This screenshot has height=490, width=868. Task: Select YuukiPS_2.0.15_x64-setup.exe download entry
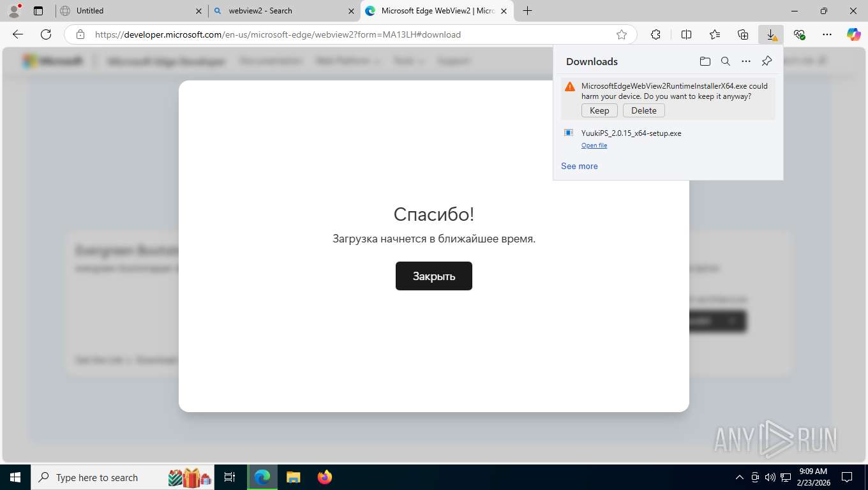[668, 138]
